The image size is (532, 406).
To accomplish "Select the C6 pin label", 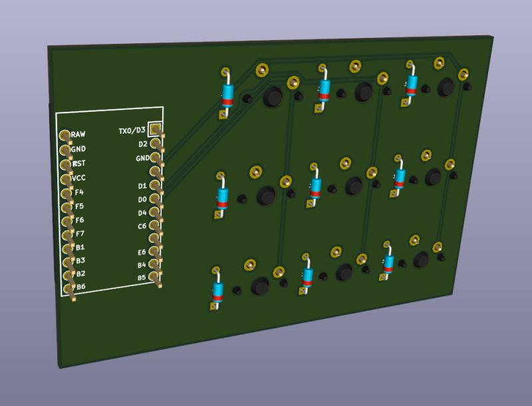I will pyautogui.click(x=142, y=226).
